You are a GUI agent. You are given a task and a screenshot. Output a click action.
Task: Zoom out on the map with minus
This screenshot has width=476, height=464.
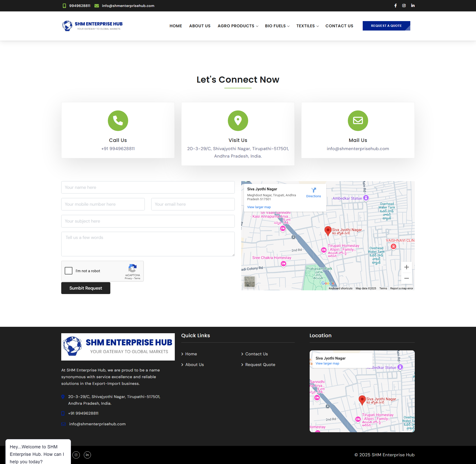pyautogui.click(x=406, y=278)
